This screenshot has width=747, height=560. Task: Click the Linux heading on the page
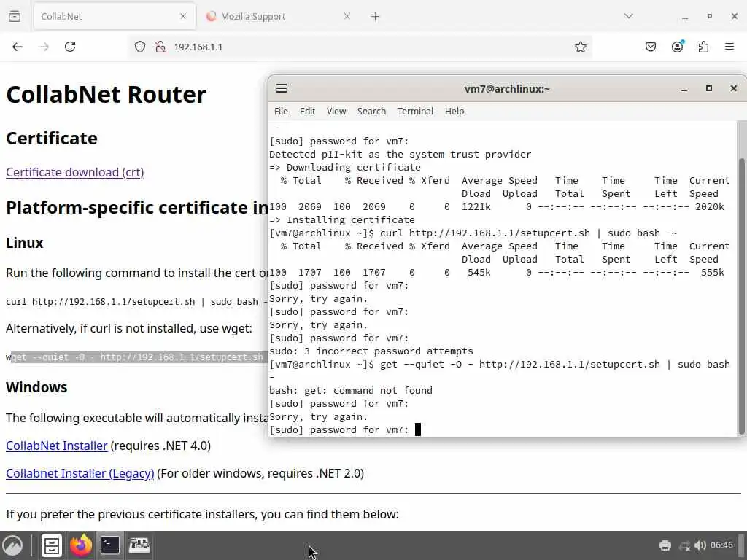point(25,243)
